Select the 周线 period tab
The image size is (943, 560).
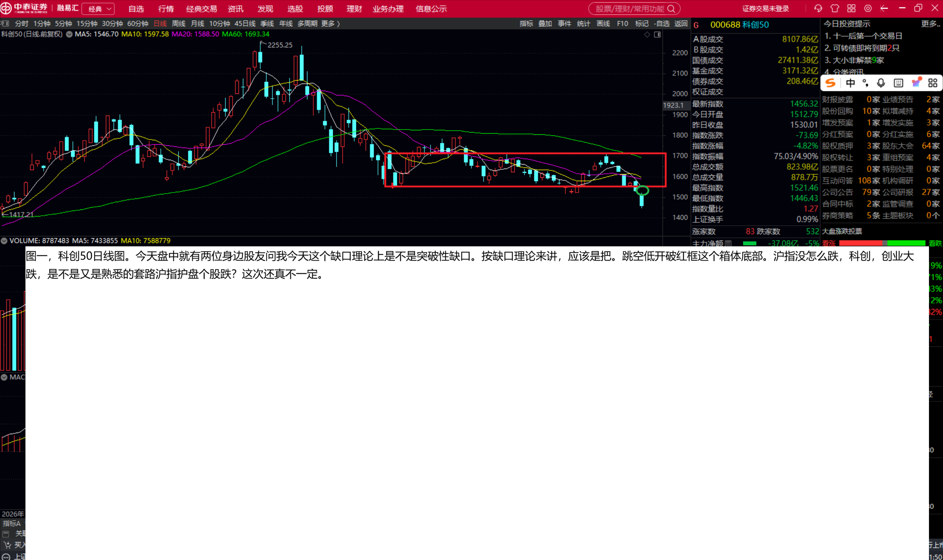pos(179,24)
